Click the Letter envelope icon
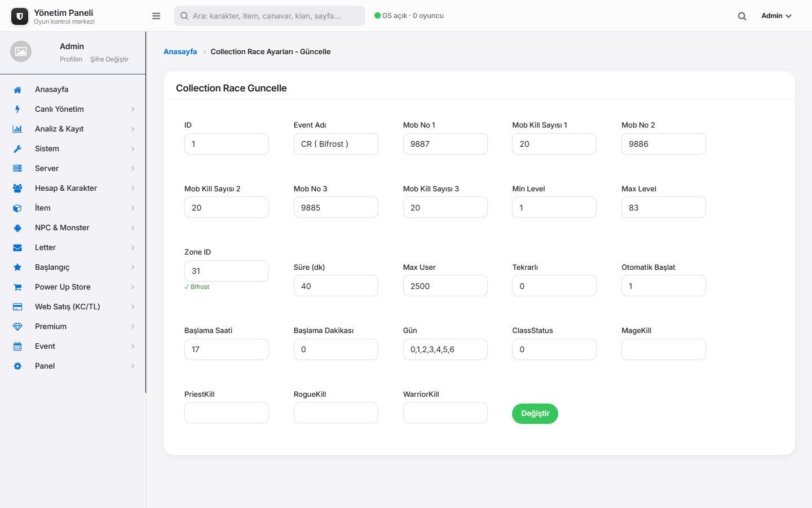The height and width of the screenshot is (508, 812). pyautogui.click(x=17, y=248)
